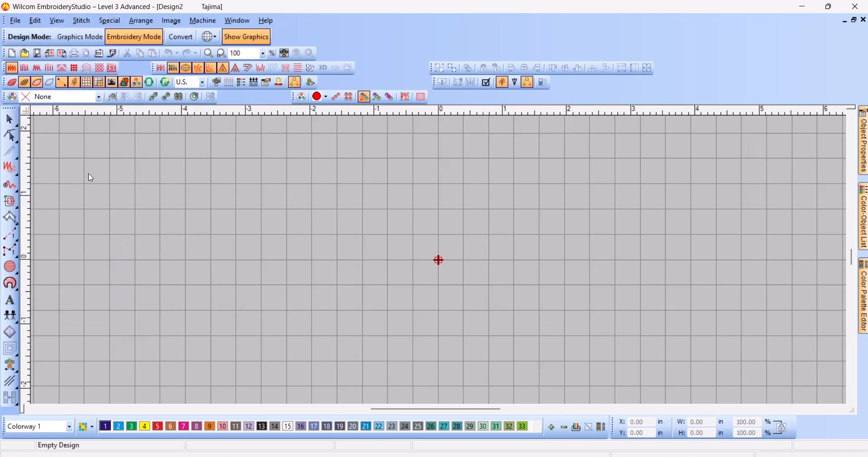Screen dimensions: 868x457
Task: Pick color 5 in the thread palette
Action: (158, 426)
